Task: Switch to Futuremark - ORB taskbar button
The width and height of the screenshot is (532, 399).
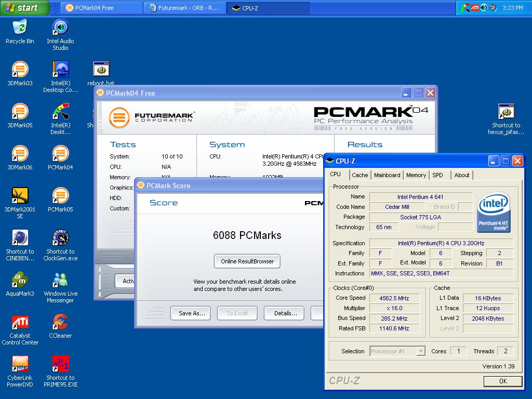Action: [185, 8]
